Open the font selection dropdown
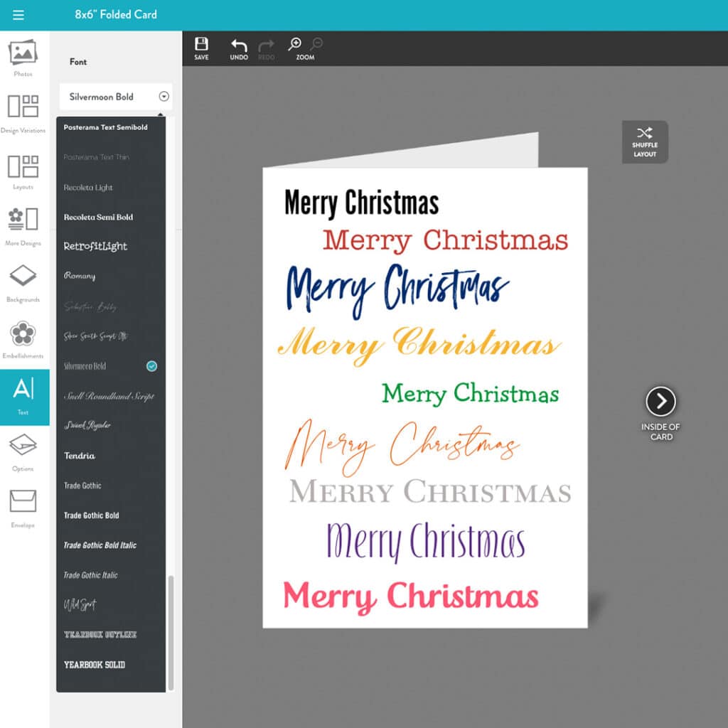The height and width of the screenshot is (728, 728). 164,97
